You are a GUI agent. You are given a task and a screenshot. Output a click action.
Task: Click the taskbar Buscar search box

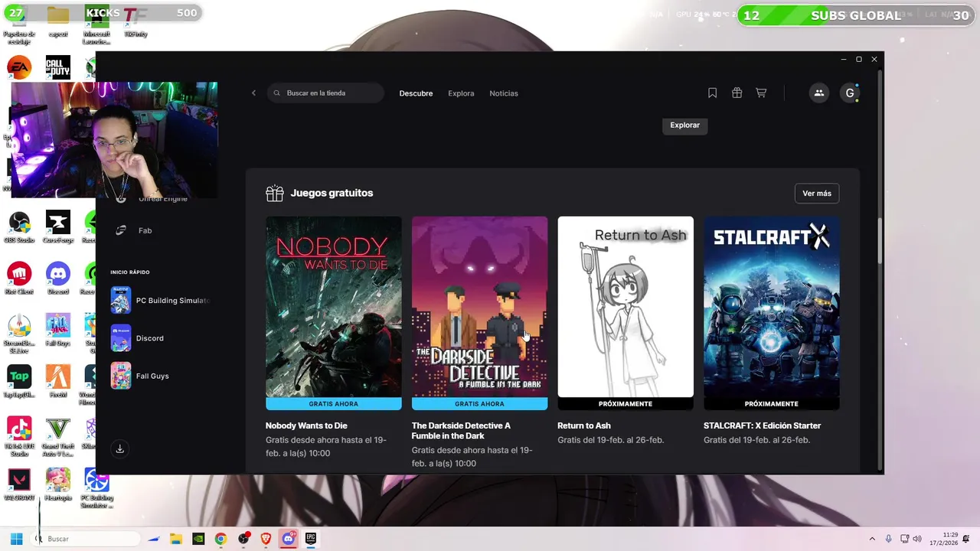[86, 539]
